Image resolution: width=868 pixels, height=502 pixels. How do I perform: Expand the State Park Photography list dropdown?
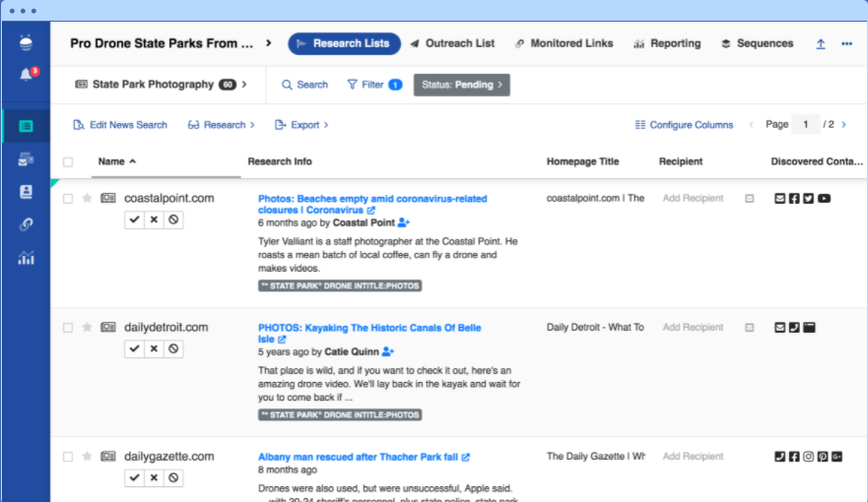click(244, 85)
